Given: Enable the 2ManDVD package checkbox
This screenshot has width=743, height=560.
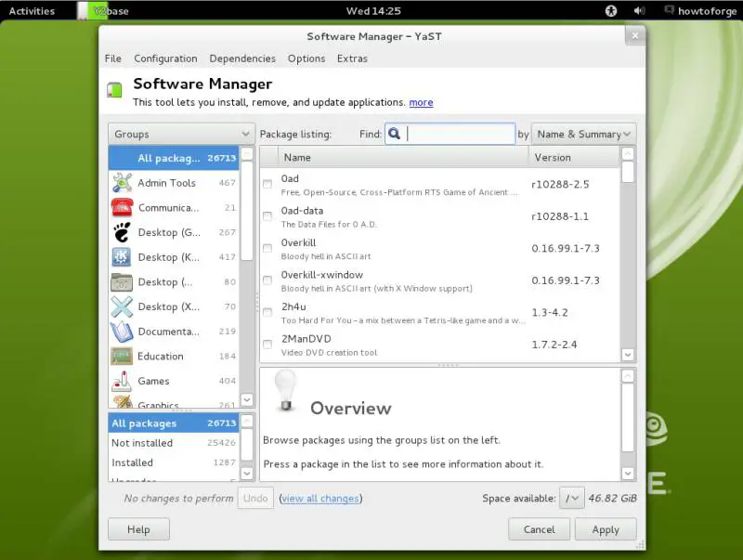Looking at the screenshot, I should [x=267, y=345].
